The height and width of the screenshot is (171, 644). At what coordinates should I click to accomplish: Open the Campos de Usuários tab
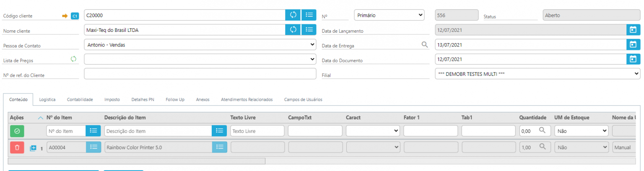303,100
